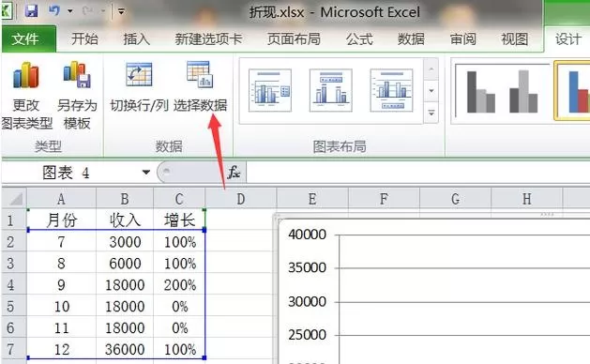Open the Customize Quick Access Toolbar dropdown
The image size is (590, 364).
pyautogui.click(x=121, y=11)
